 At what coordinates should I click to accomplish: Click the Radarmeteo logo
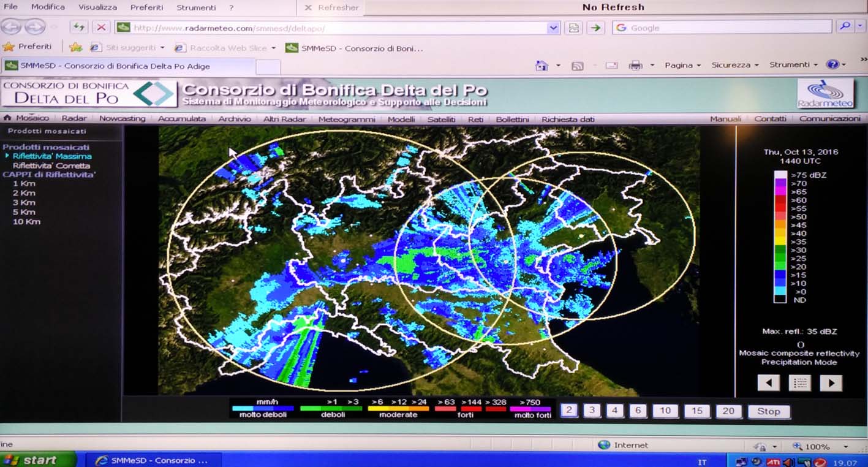[826, 93]
